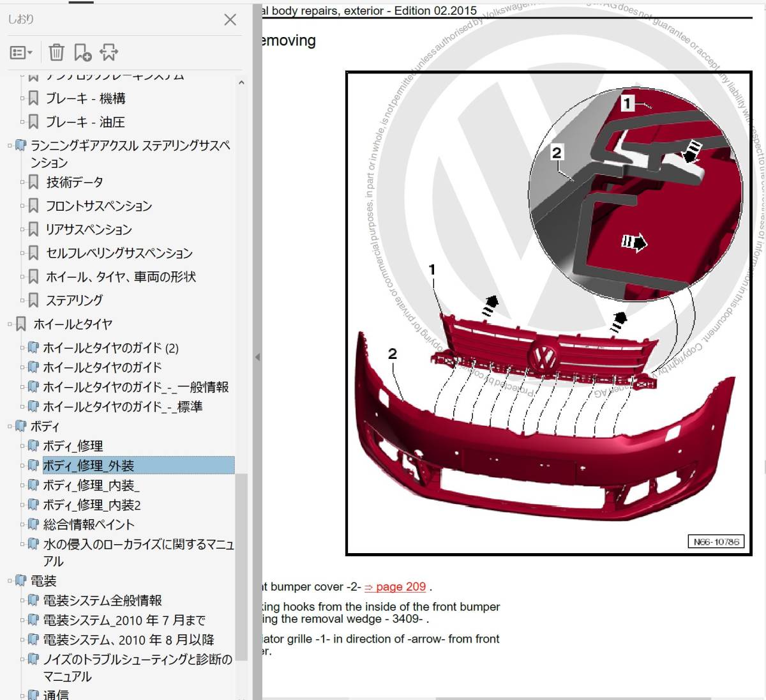
Task: Click bookmark icon beside フロントサスペンション
Action: (34, 206)
